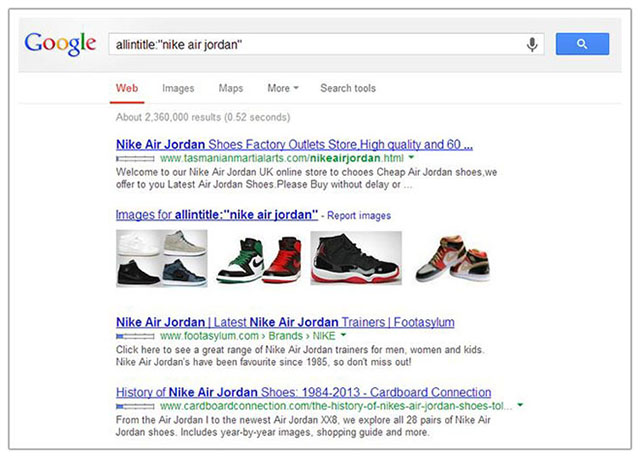Click the footasylum.com Brands NIKE breadcrumb

pyautogui.click(x=248, y=336)
